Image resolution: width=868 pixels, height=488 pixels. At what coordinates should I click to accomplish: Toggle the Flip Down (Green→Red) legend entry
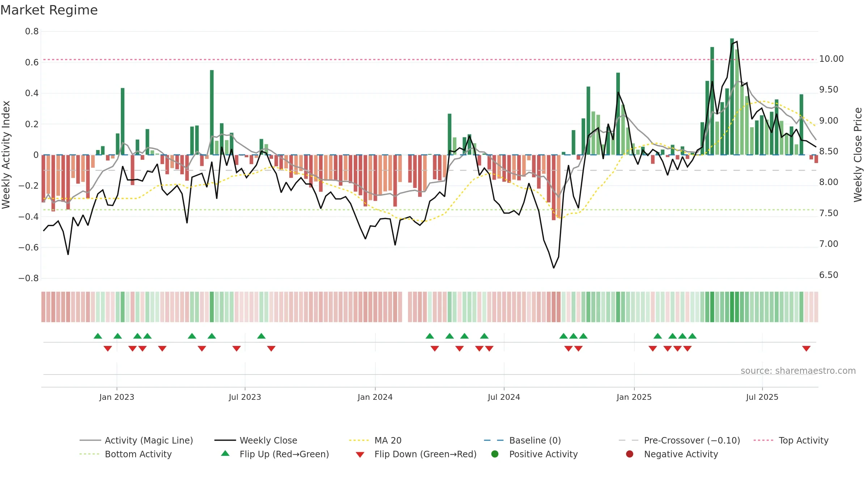click(416, 454)
